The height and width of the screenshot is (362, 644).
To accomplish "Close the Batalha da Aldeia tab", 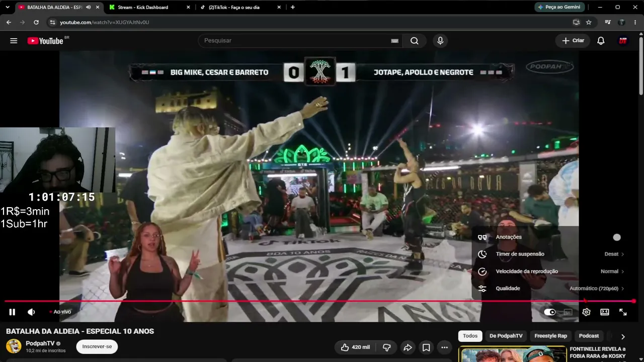I will [98, 7].
